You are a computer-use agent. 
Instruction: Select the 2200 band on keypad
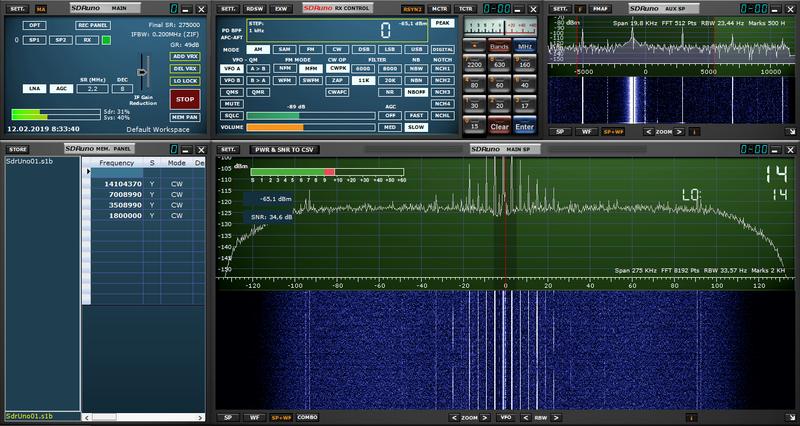(474, 63)
